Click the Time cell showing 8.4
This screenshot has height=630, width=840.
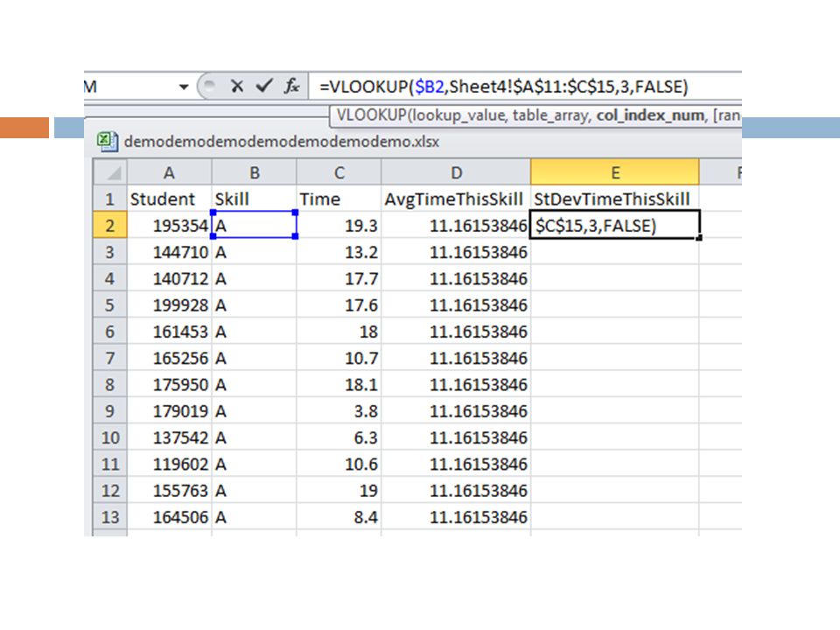click(339, 517)
